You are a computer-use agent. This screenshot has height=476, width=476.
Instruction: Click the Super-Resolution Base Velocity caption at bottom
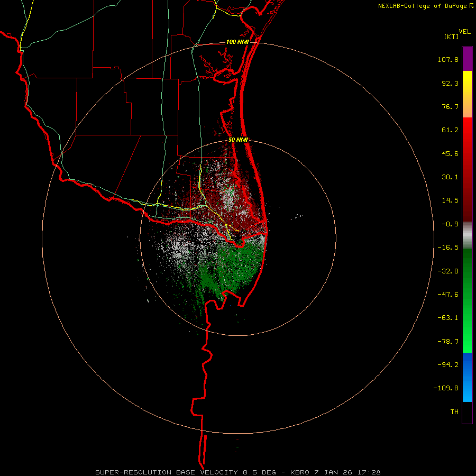click(237, 472)
